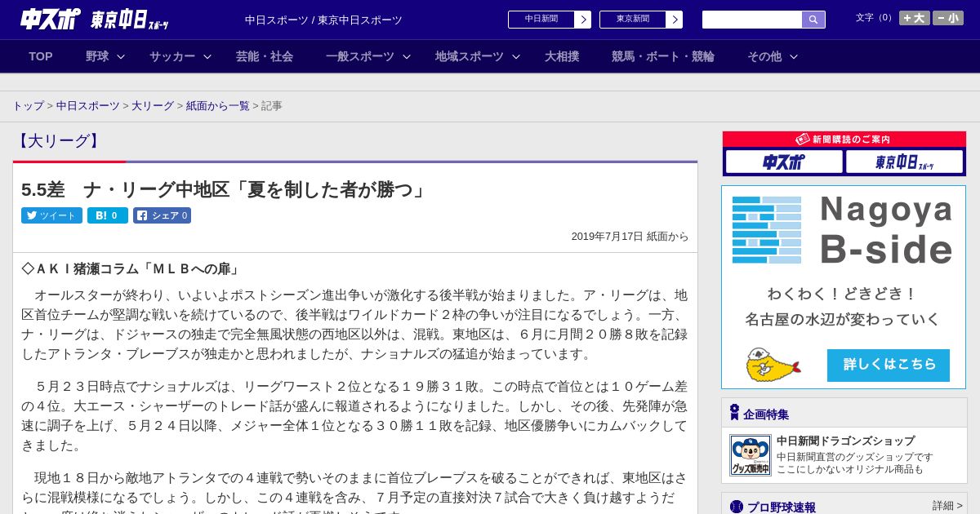980x514 pixels.
Task: Expand the 一般スポーツ menu chevron
Action: 407,56
